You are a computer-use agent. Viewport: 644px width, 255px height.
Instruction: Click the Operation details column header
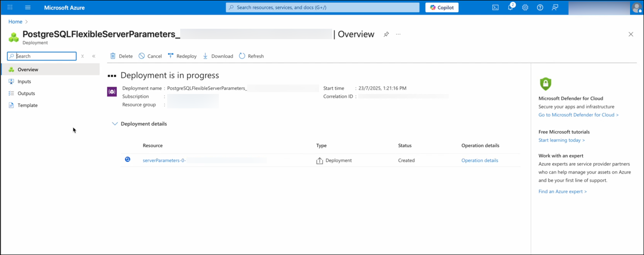coord(480,146)
